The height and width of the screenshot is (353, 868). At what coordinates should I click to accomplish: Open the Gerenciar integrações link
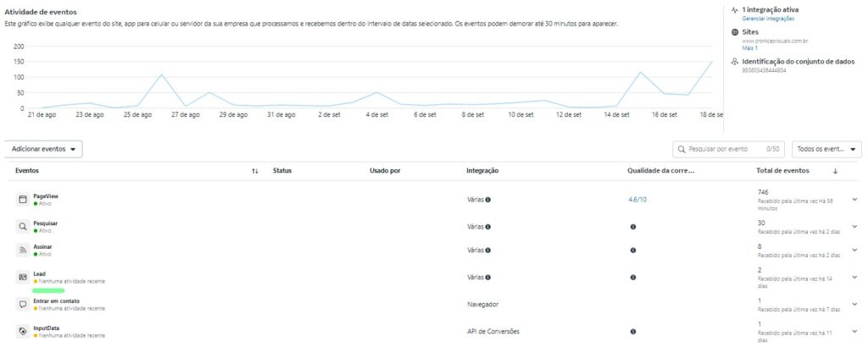[x=769, y=18]
